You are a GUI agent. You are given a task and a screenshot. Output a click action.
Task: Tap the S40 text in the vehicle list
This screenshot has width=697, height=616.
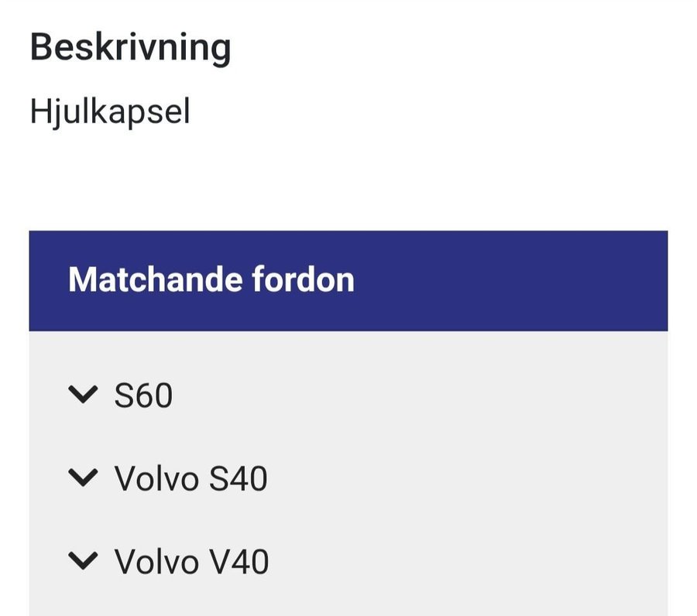point(239,478)
